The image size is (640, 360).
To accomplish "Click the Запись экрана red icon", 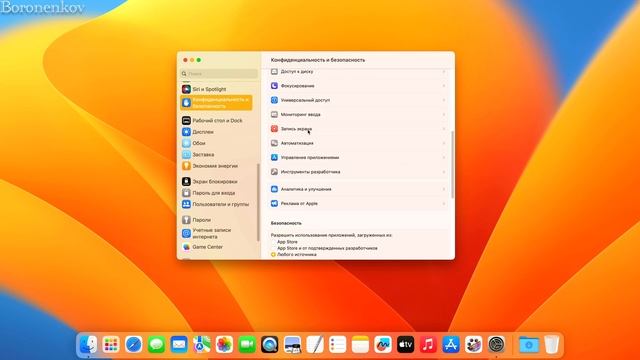I will pos(274,129).
